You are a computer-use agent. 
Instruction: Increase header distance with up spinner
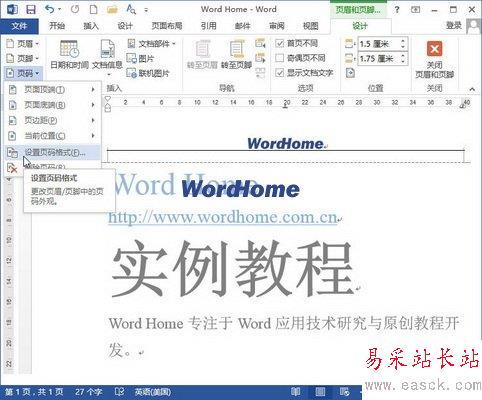[403, 41]
